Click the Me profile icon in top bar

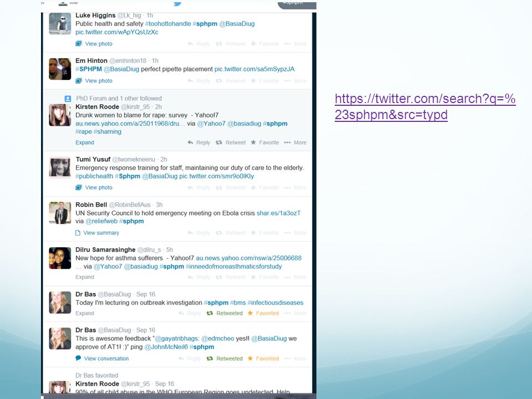[63, 3]
